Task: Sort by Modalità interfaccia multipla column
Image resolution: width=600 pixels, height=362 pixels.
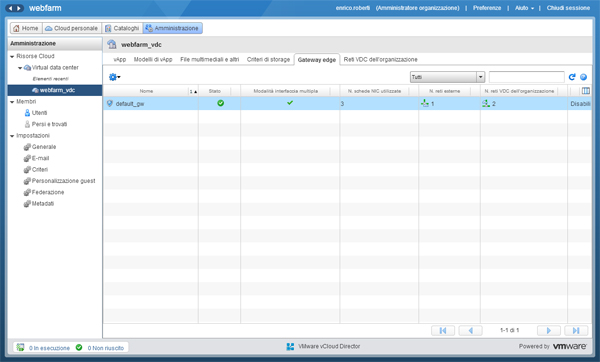Action: click(285, 91)
